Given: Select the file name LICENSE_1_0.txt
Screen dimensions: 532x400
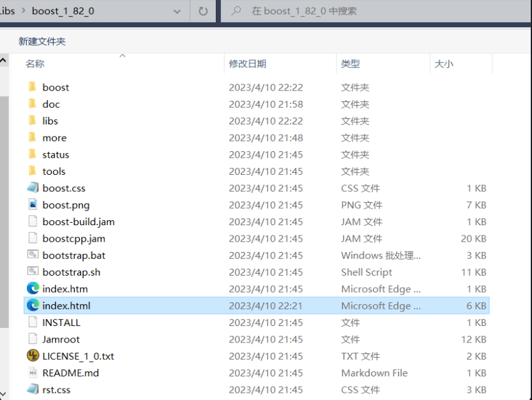Looking at the screenshot, I should [x=78, y=356].
